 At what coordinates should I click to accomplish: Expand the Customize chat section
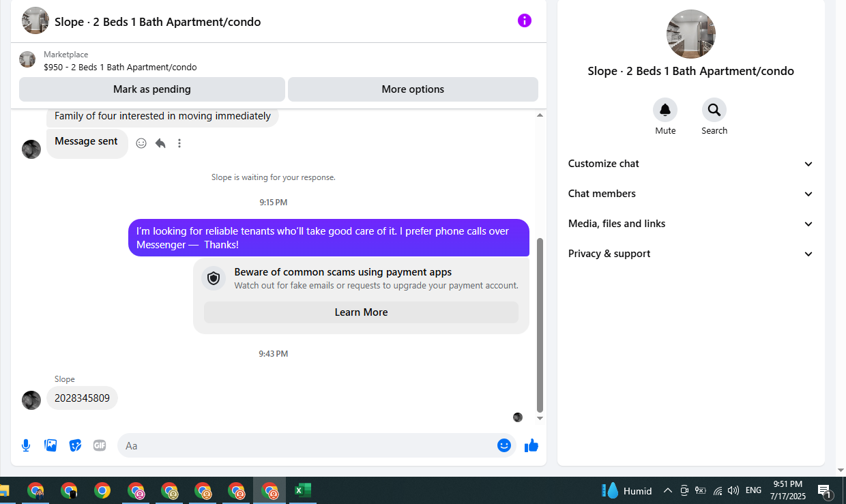point(690,164)
